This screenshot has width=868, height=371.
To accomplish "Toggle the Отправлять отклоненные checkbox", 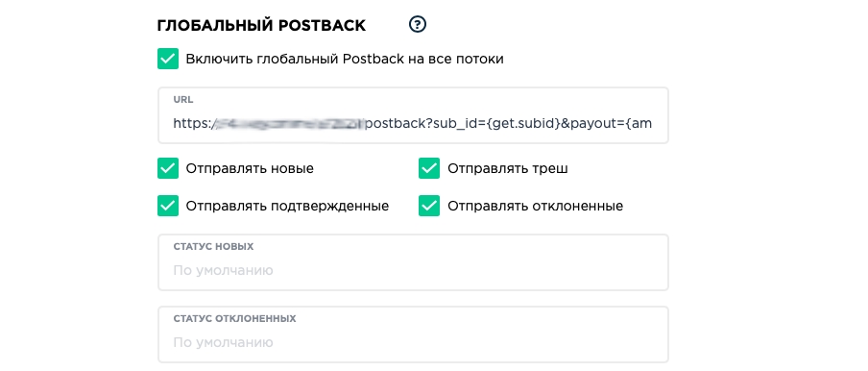I will pyautogui.click(x=429, y=206).
